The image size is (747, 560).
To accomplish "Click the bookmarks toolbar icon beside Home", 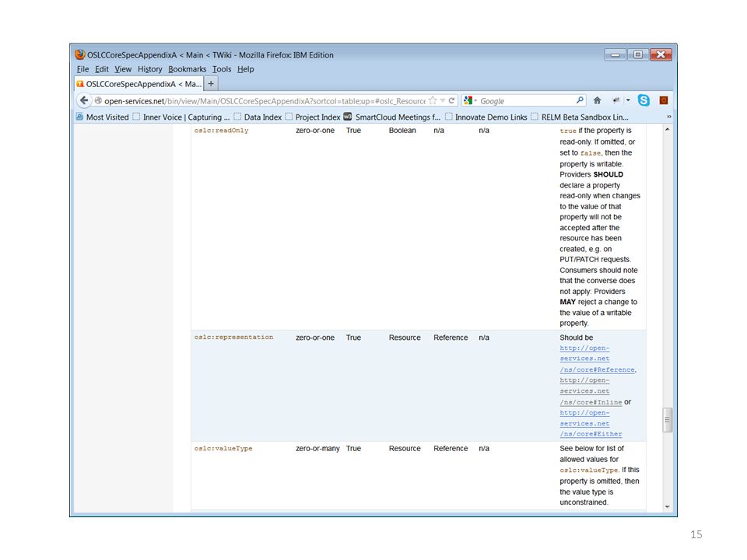I will pos(616,100).
